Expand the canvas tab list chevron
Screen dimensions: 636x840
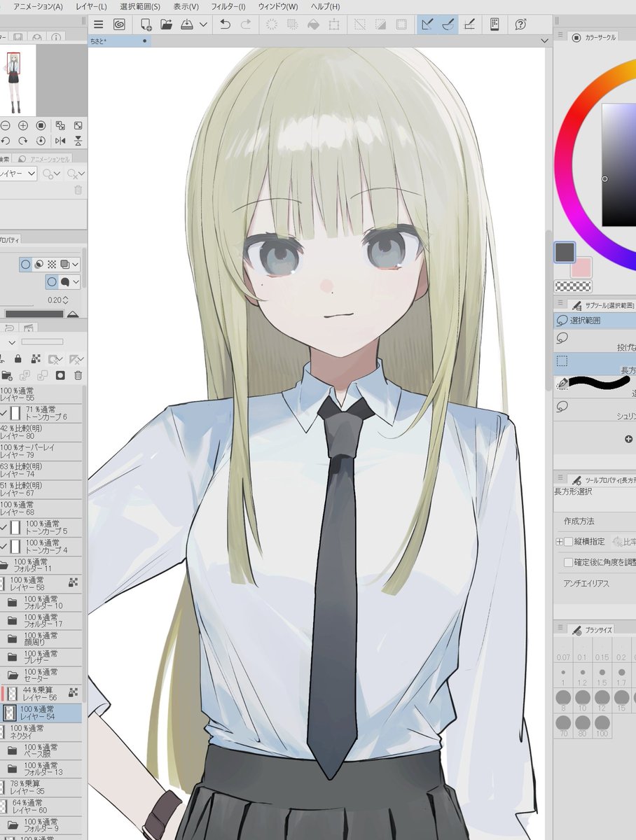(545, 41)
